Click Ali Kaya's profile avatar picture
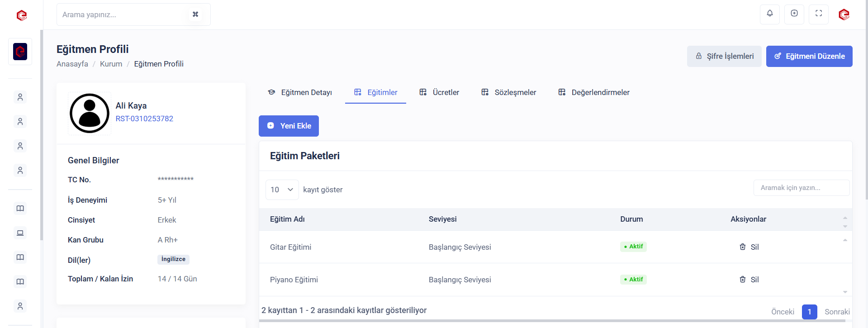The height and width of the screenshot is (328, 868). [90, 113]
